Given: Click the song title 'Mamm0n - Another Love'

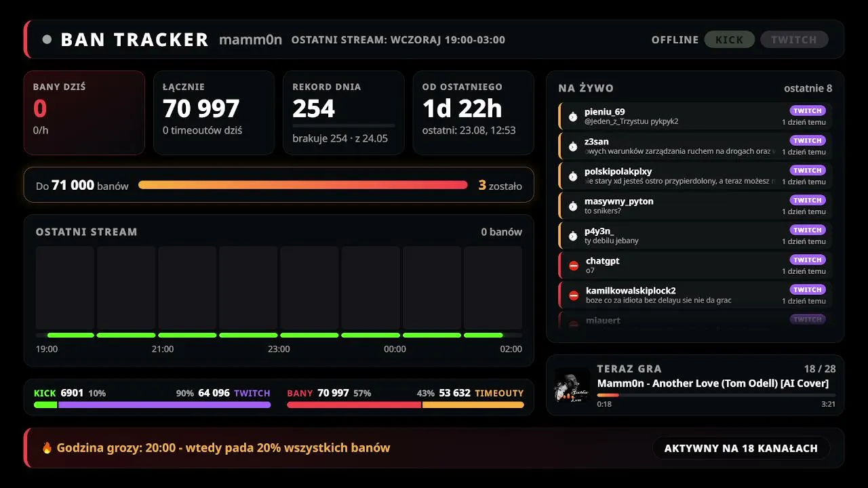Looking at the screenshot, I should pyautogui.click(x=713, y=384).
